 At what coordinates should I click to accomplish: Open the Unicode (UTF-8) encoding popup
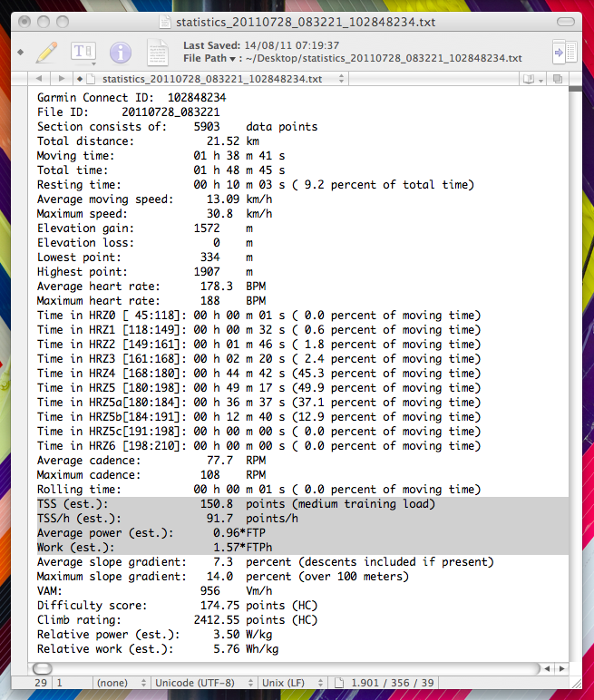[204, 683]
